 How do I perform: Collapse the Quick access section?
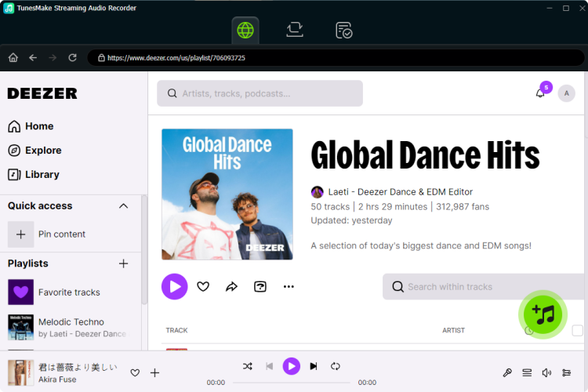123,206
